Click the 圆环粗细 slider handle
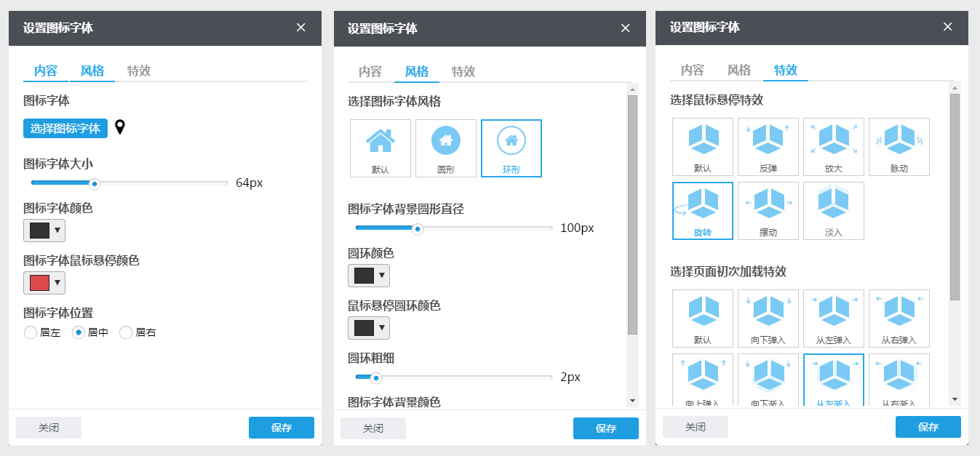The image size is (980, 456). 375,377
